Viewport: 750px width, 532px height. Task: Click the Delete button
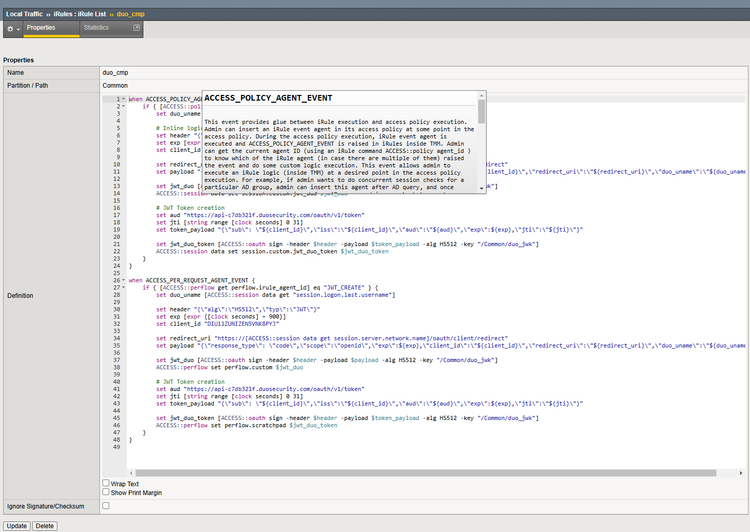(x=45, y=525)
